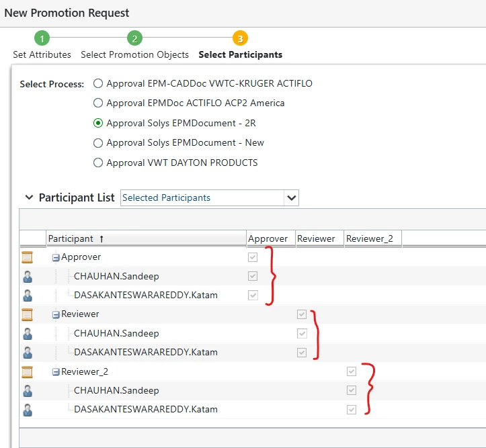Select CHAUHAN.Sandeep under Reviewer
Image resolution: width=486 pixels, height=448 pixels.
[116, 333]
